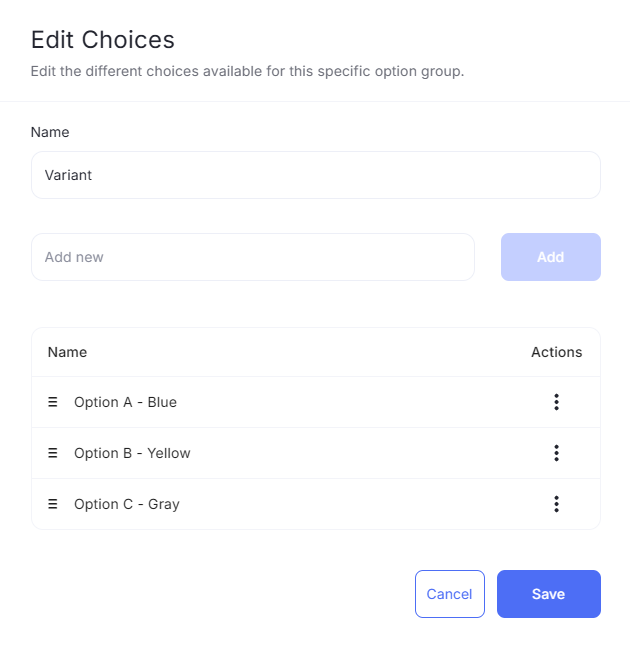Focus the Name field containing Variant
630x648 pixels.
coord(316,175)
